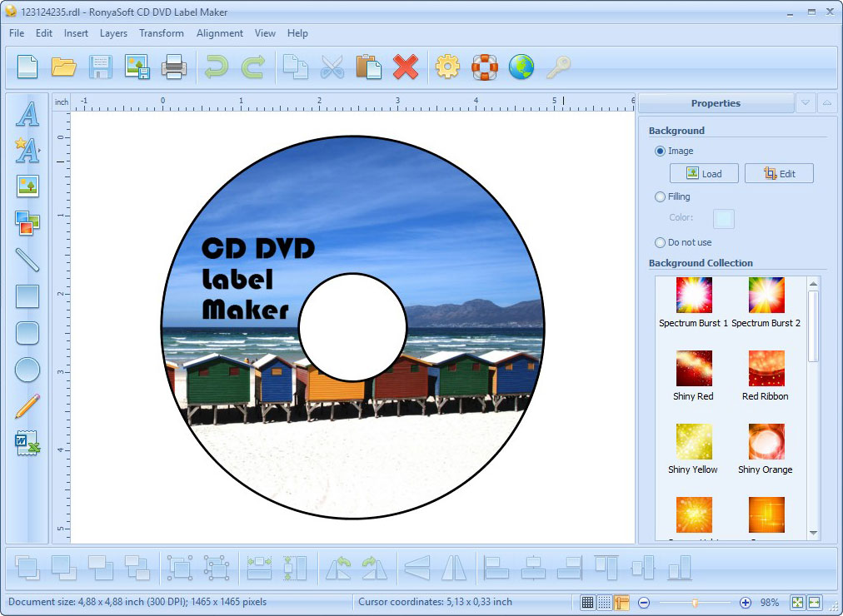Viewport: 843px width, 616px height.
Task: Select the Do not use background option
Action: tap(661, 243)
